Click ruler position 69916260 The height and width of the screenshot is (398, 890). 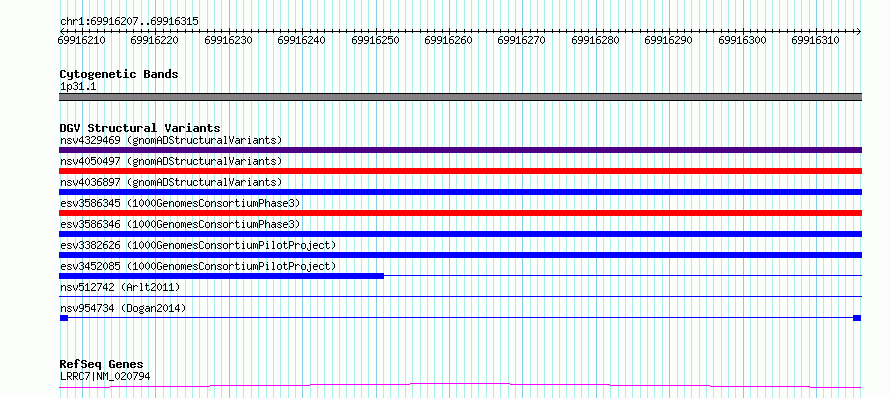coord(448,40)
